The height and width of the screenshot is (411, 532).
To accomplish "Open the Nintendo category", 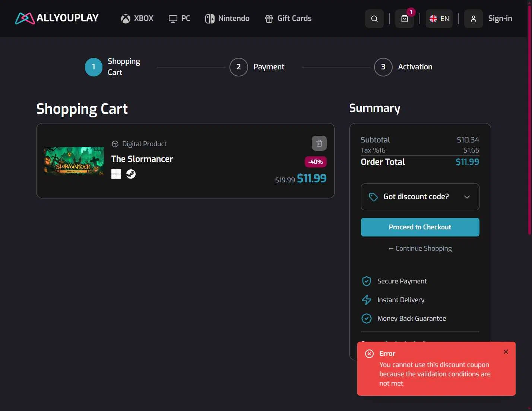I will (x=227, y=18).
